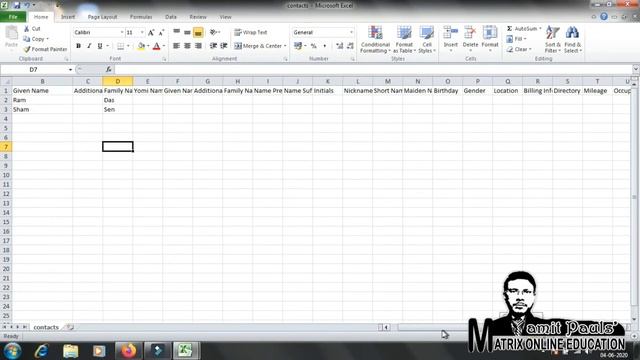
Task: Switch to the Review tab
Action: [198, 17]
